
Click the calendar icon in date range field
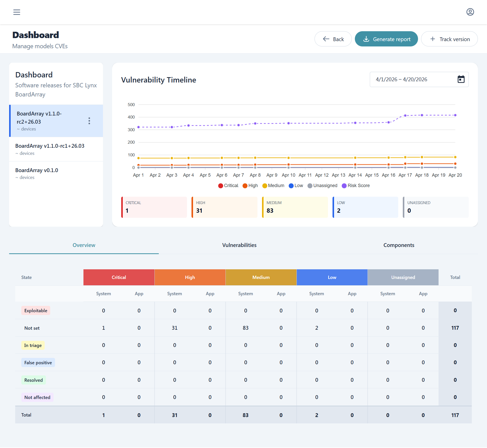click(461, 79)
